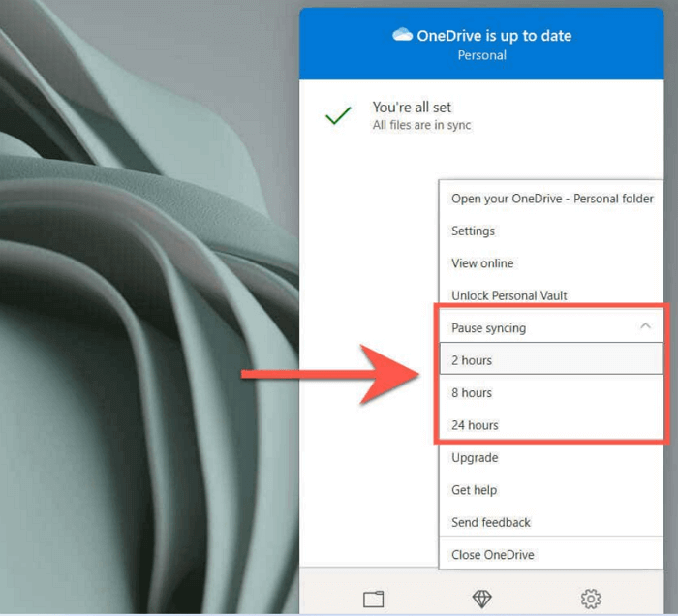Pause syncing for 2 hours
The image size is (678, 616).
pyautogui.click(x=472, y=360)
